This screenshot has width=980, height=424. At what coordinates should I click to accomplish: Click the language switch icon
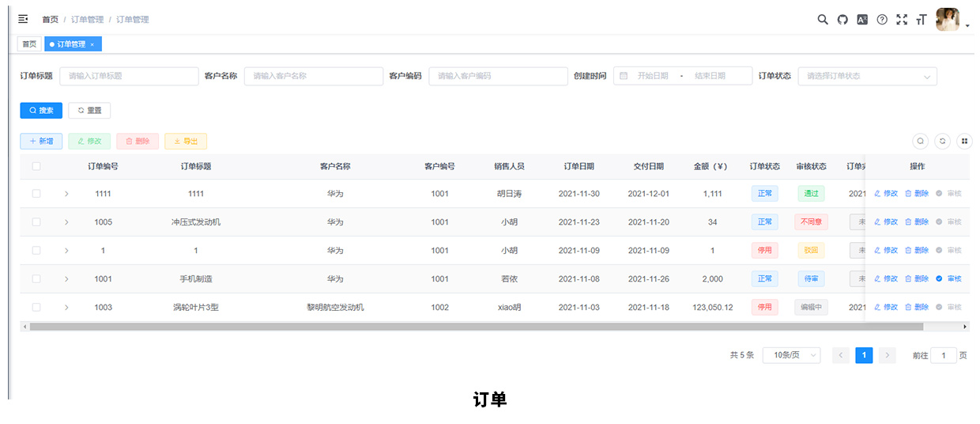coord(862,20)
